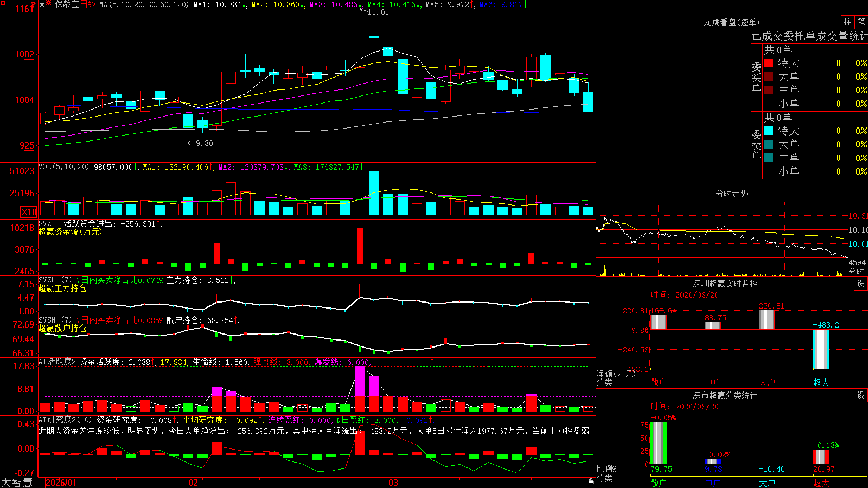Click the 03 month marker on timeline
This screenshot has width=868, height=488.
tap(393, 483)
